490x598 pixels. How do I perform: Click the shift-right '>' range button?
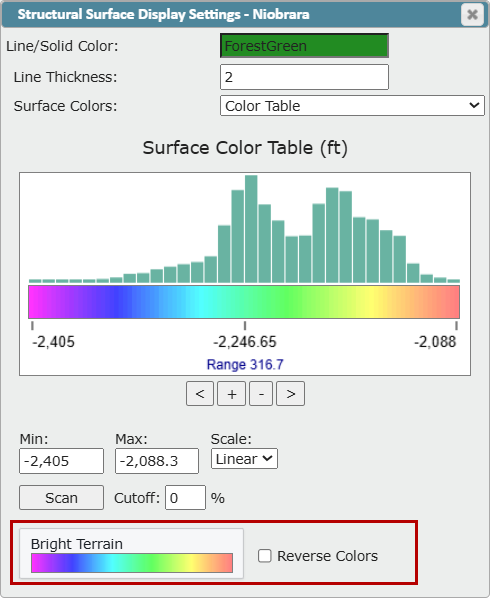(291, 394)
